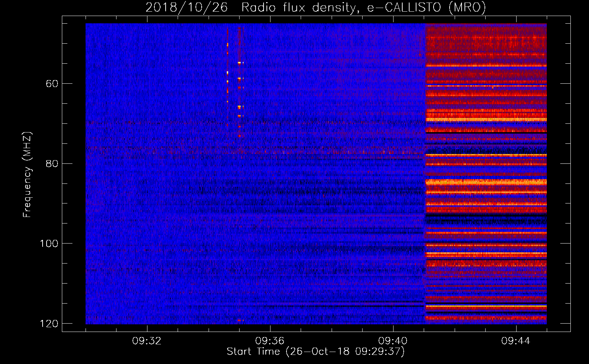
Task: Click the 100 frequency tick label
Action: (x=49, y=244)
